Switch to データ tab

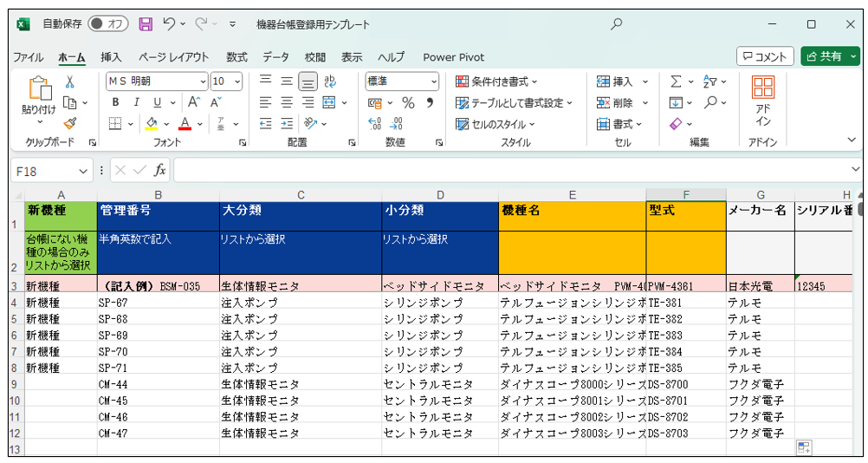(275, 57)
